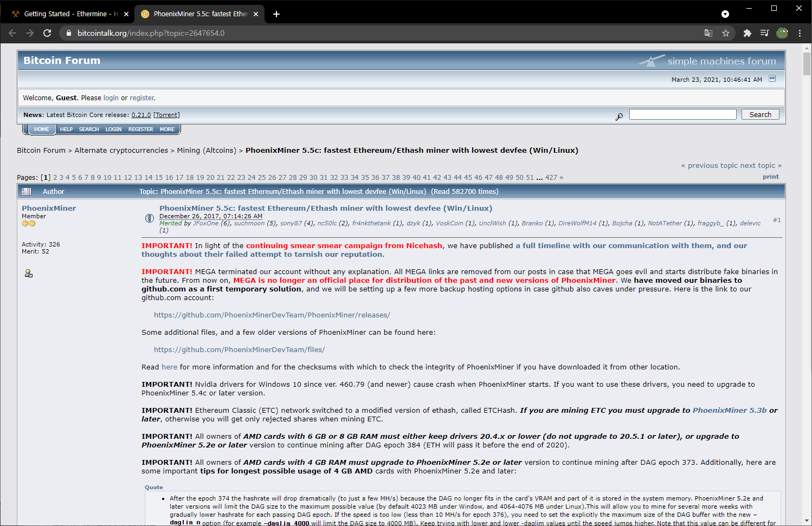Screen dimensions: 812x526
Task: Close the Getting Started Ethermine tab
Action: pyautogui.click(x=126, y=14)
